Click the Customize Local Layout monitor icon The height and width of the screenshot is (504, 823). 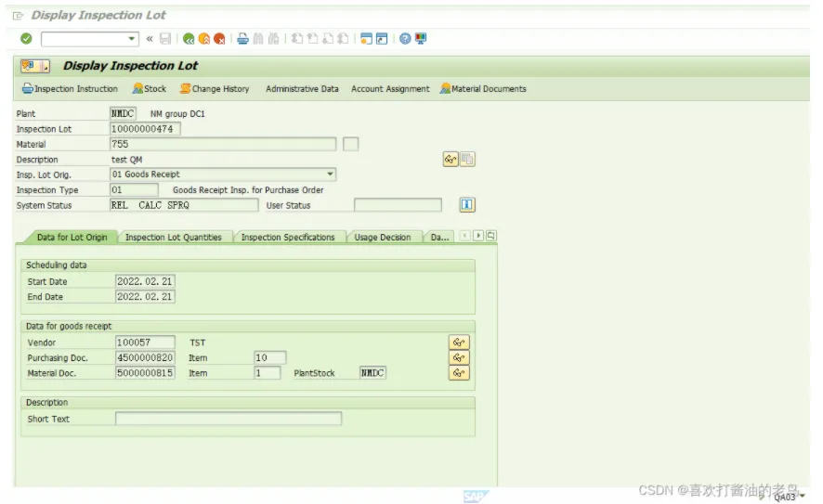click(421, 38)
